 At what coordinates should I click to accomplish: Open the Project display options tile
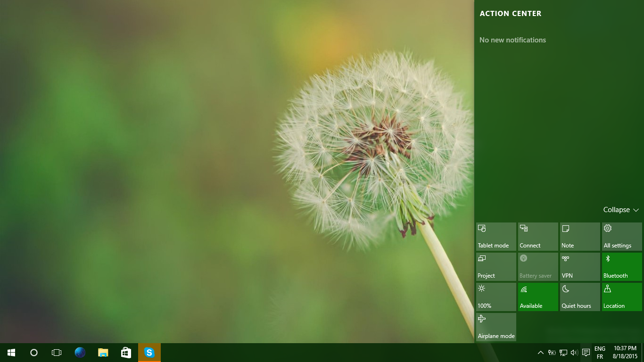[x=496, y=267]
